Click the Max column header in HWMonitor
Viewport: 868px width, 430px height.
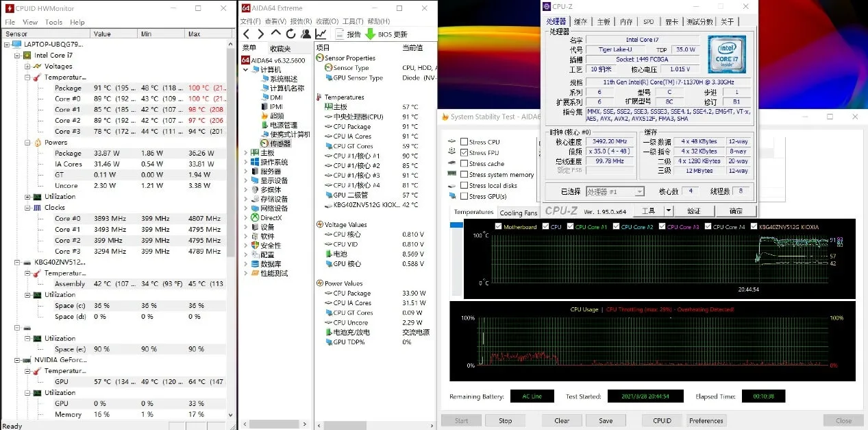pyautogui.click(x=208, y=34)
